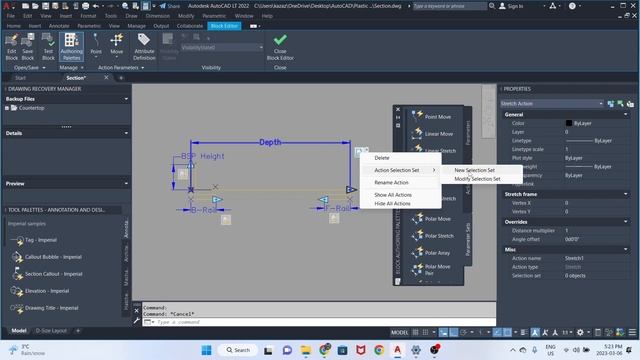Choose New Selection Set
640x360 pixels.
pyautogui.click(x=474, y=170)
